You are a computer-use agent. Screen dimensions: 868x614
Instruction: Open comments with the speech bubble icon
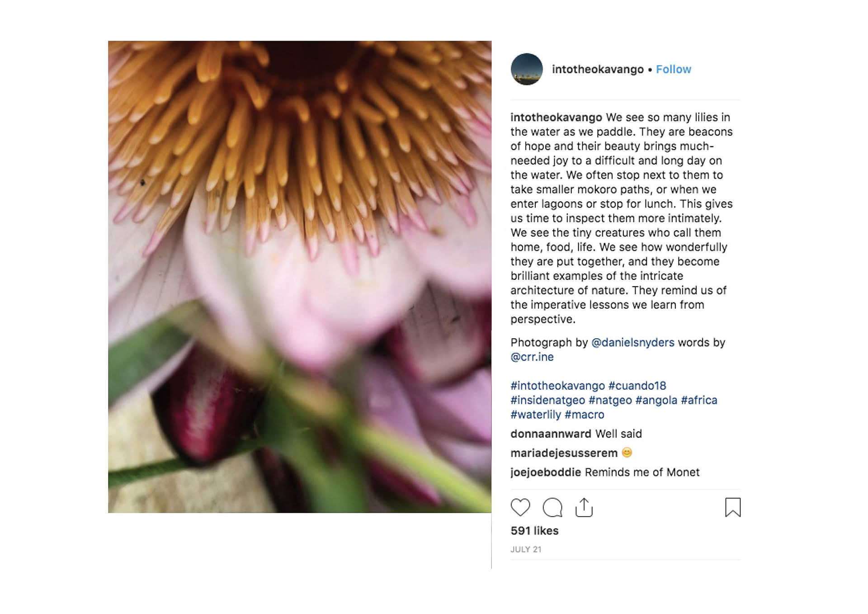coord(552,507)
